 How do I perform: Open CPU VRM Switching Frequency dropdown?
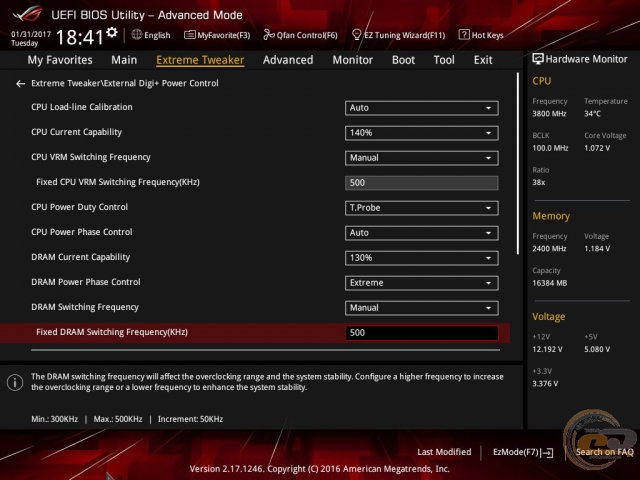click(x=421, y=158)
